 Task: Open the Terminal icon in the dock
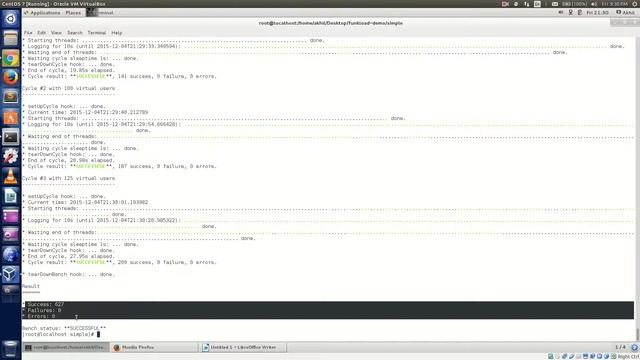point(11,137)
